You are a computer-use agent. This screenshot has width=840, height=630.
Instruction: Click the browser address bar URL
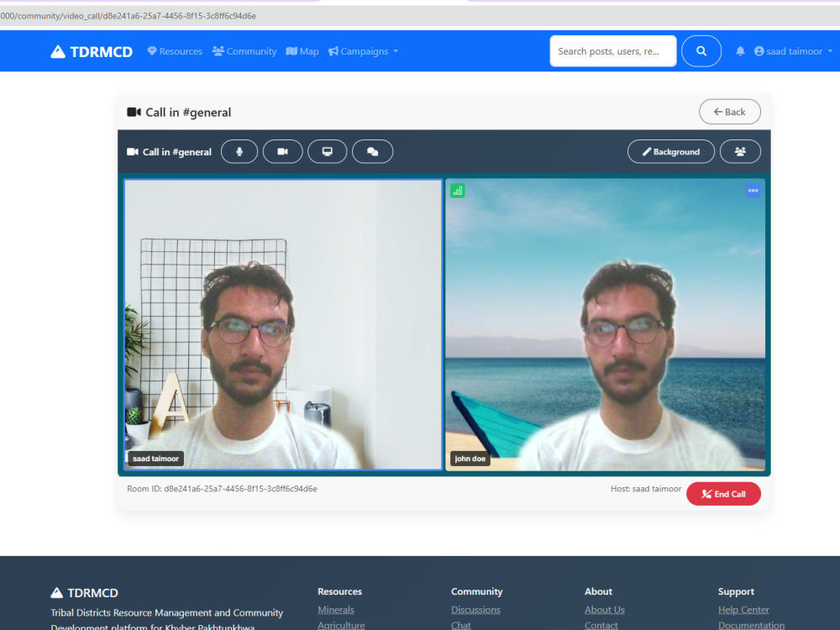(128, 16)
